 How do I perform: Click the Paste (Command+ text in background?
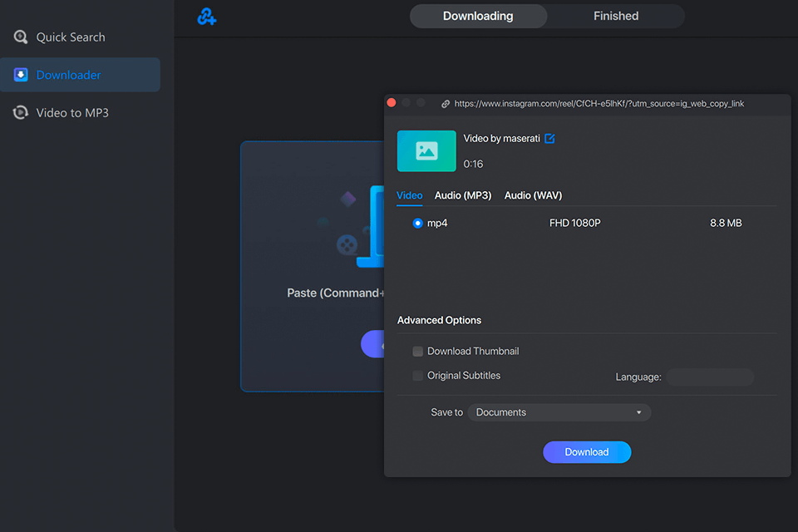click(335, 293)
